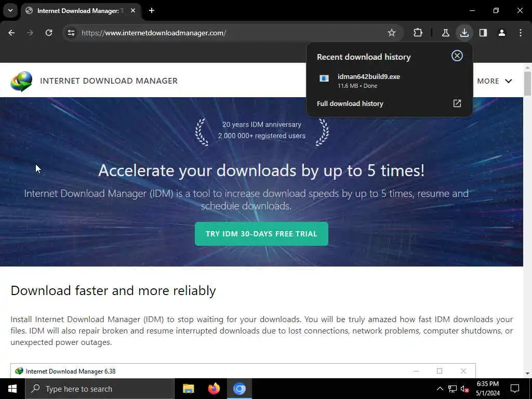Click the scrollbar down arrow
532x399 pixels.
pos(527,374)
